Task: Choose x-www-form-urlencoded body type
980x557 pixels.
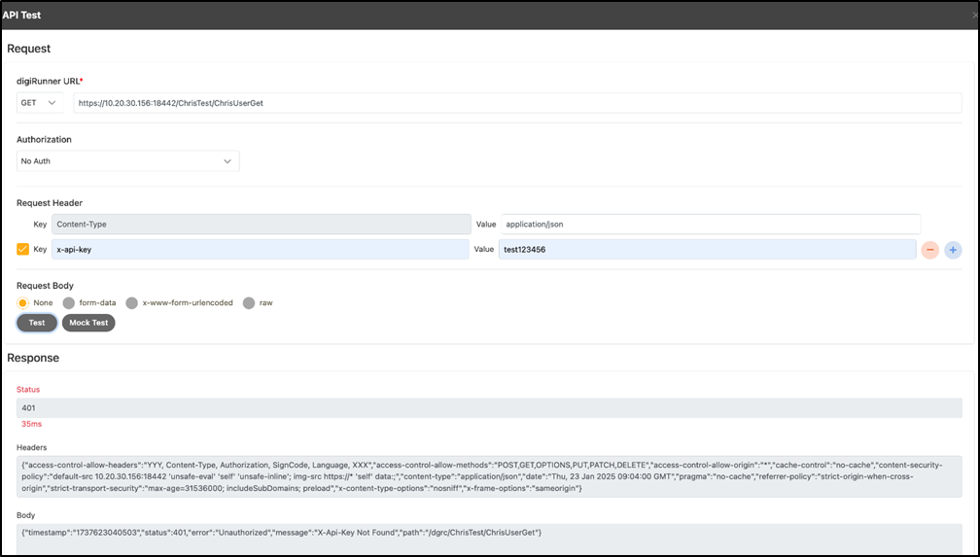Action: (x=132, y=302)
